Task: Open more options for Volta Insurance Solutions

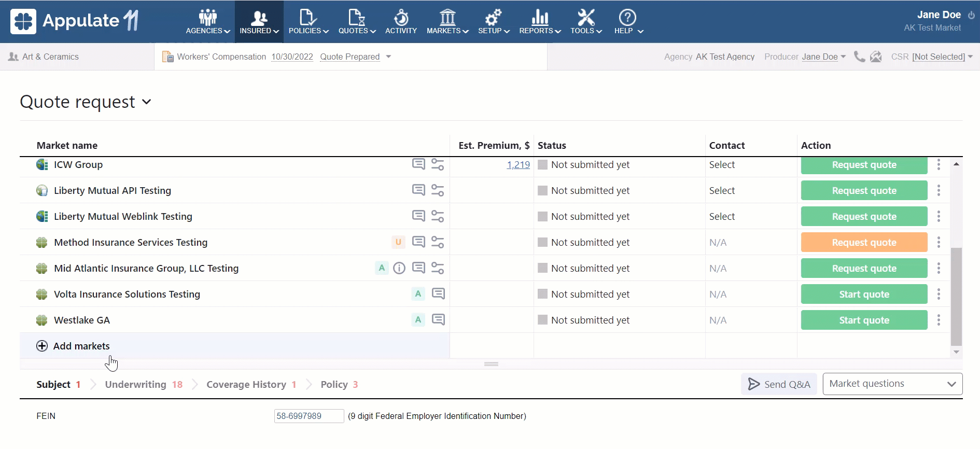Action: pyautogui.click(x=939, y=294)
